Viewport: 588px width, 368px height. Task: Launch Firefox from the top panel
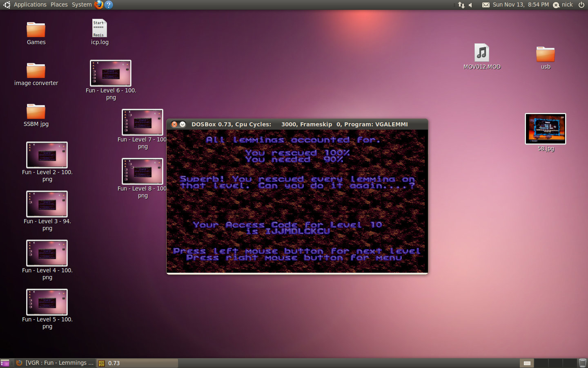pyautogui.click(x=99, y=4)
